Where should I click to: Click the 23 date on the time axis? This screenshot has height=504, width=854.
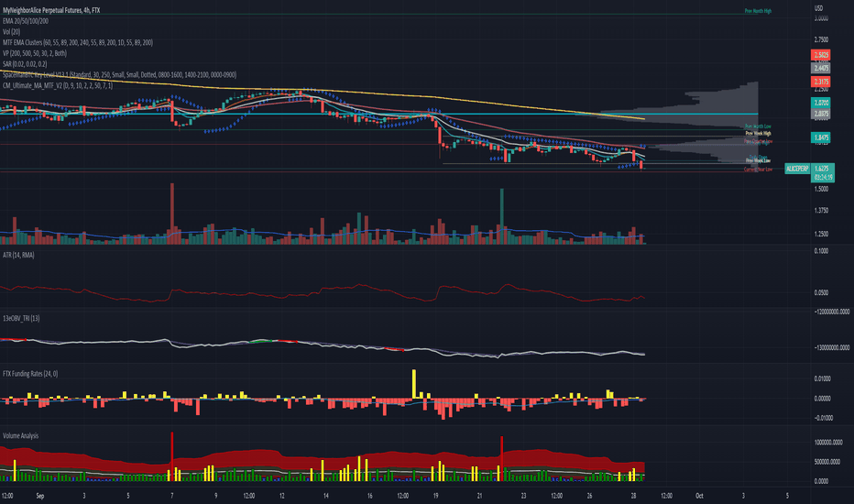tap(523, 496)
